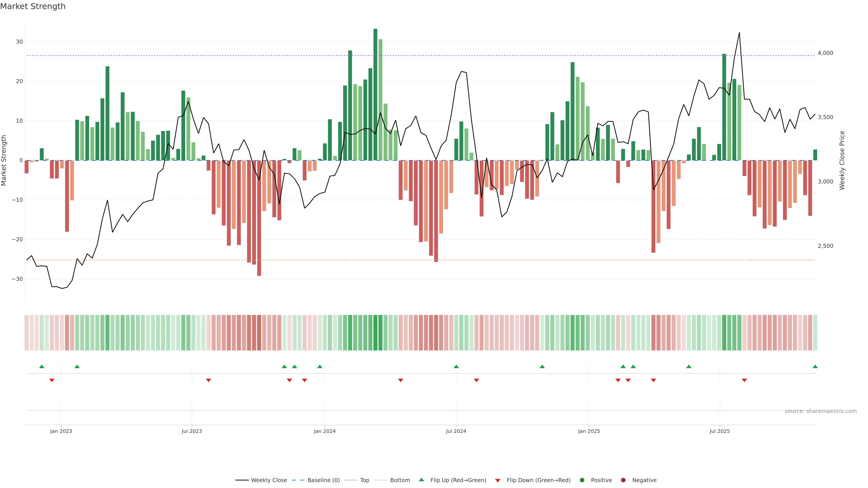Click Flip Up green triangle legend icon
The image size is (868, 488).
click(421, 480)
